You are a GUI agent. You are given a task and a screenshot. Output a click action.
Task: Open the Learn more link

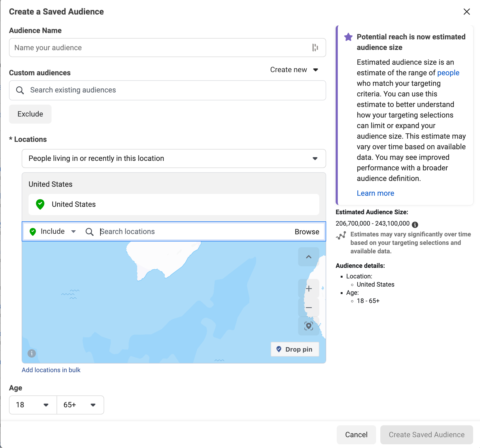pos(375,193)
